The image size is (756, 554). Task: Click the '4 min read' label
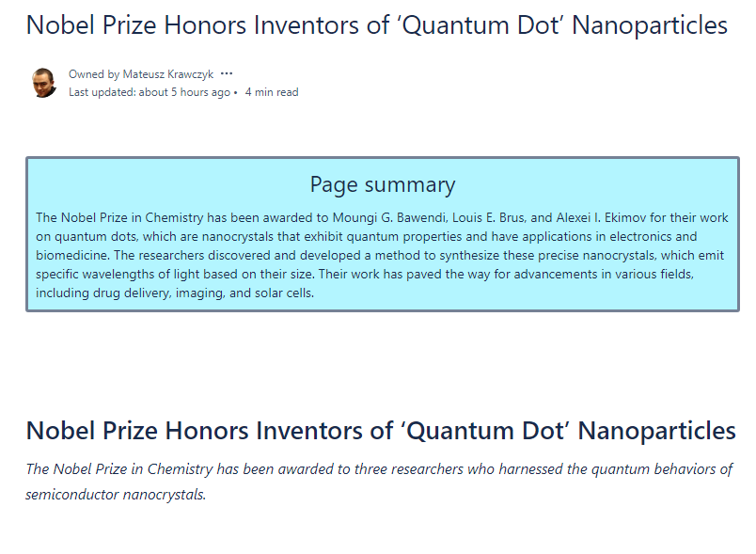coord(272,92)
